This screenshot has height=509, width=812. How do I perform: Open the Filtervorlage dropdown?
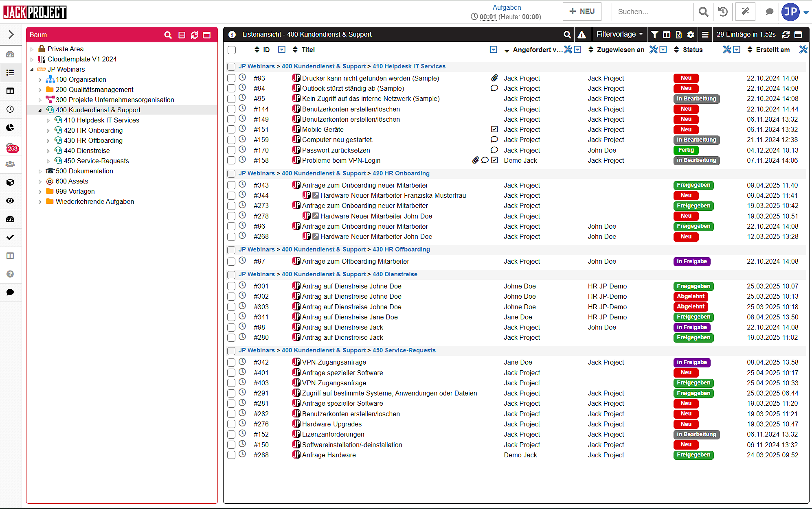619,35
